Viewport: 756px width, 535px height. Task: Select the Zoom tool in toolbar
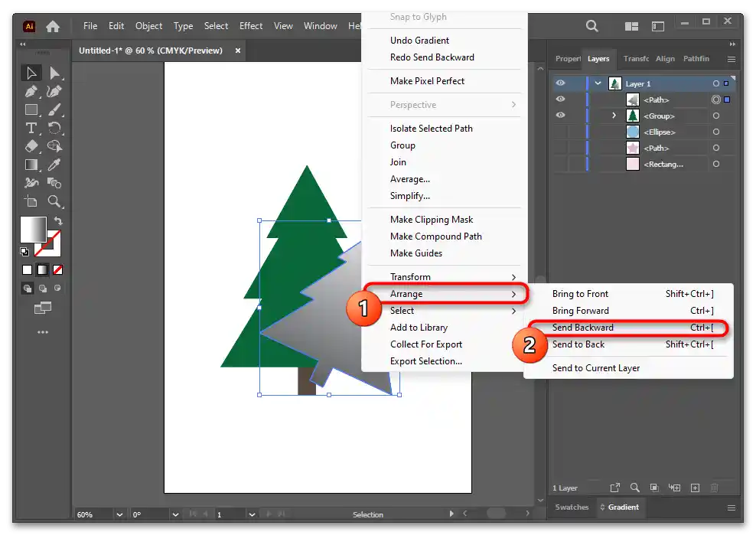pos(54,201)
